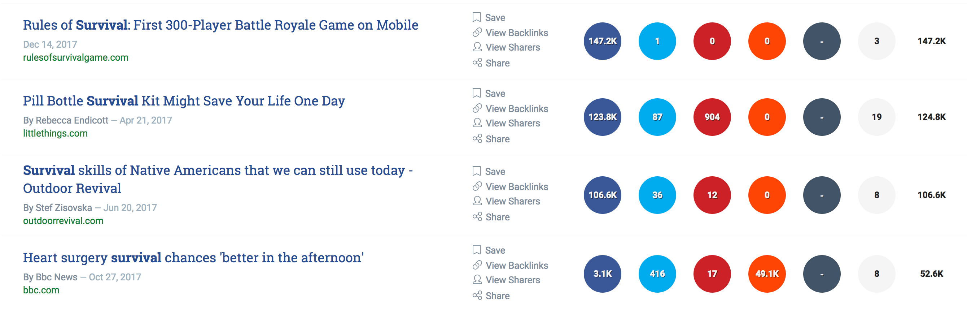The width and height of the screenshot is (980, 310).
Task: Click the 147.2K dark blue share-count circle
Action: point(602,41)
